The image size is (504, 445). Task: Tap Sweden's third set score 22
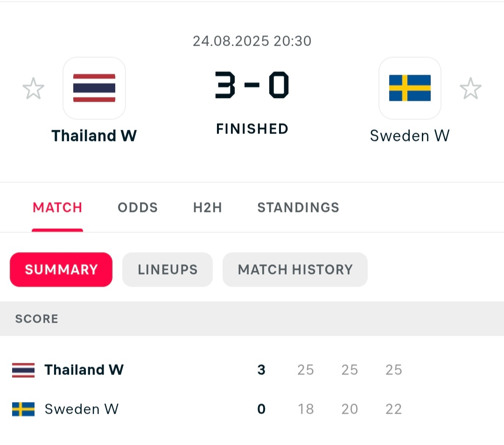click(394, 409)
